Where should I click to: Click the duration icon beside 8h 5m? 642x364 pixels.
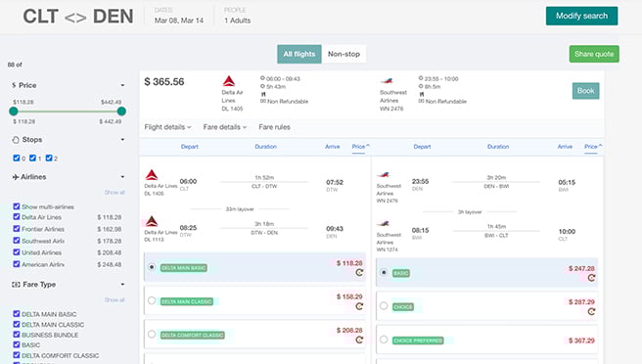click(x=421, y=86)
